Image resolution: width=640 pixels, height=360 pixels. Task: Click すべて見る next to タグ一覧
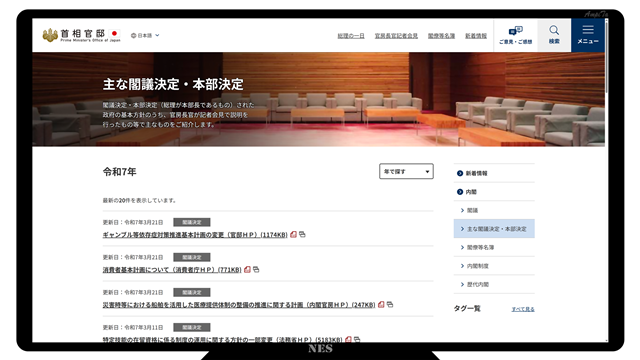[x=523, y=309]
